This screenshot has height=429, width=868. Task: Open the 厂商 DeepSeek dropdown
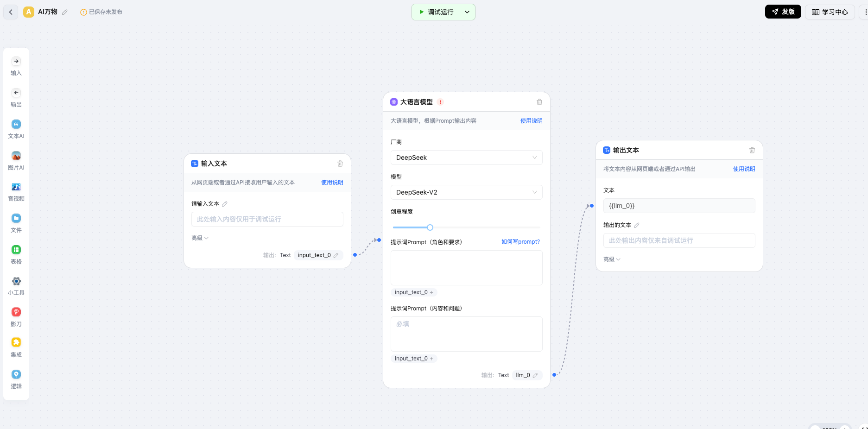coord(466,158)
